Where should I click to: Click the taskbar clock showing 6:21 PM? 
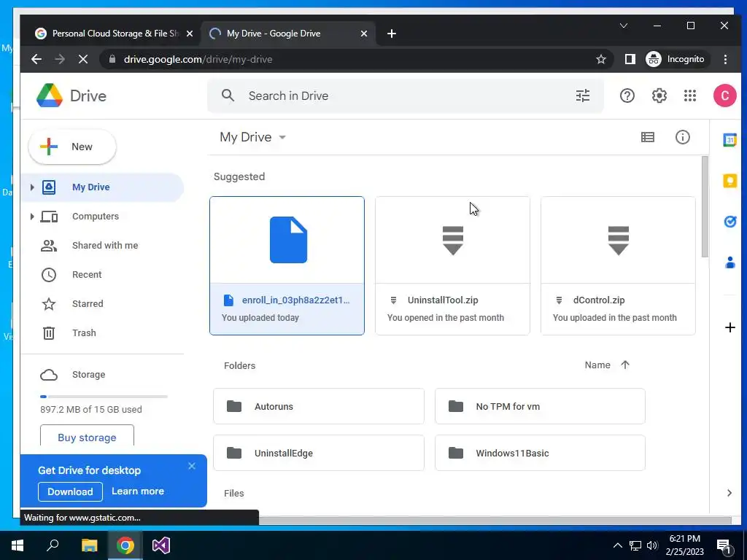point(684,545)
